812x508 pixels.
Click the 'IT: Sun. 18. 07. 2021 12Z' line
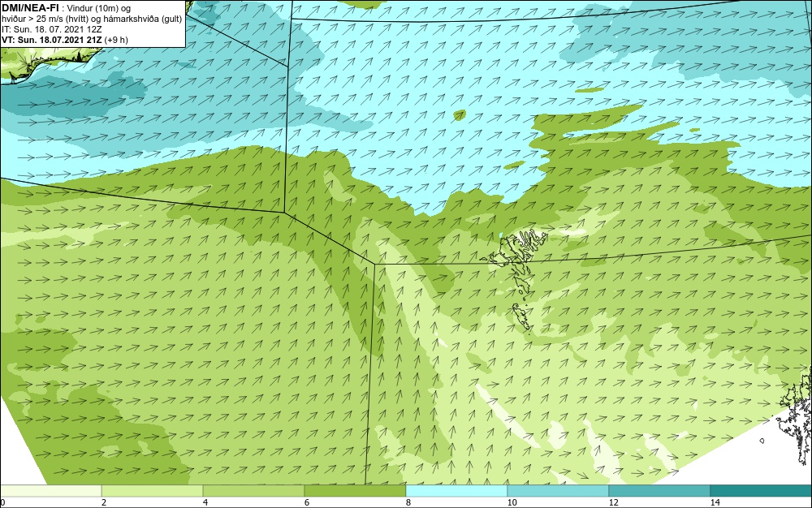pos(52,29)
